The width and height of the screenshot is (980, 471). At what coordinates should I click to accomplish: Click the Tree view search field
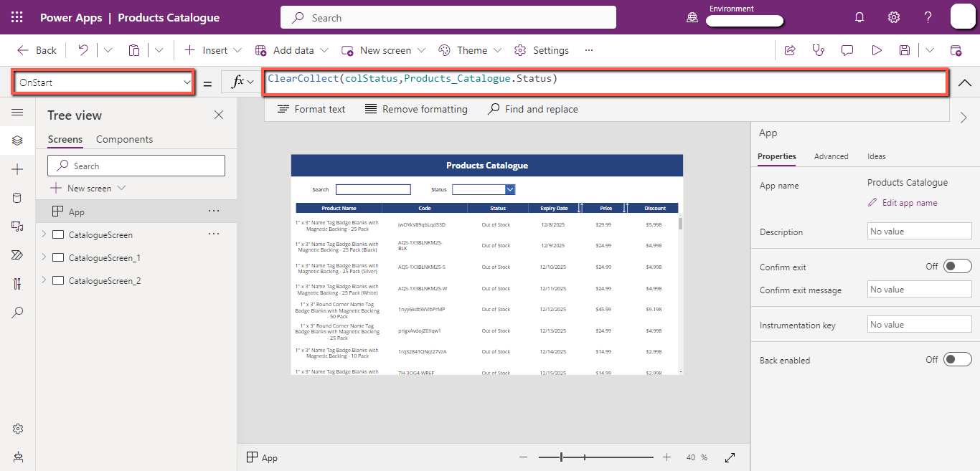(136, 166)
